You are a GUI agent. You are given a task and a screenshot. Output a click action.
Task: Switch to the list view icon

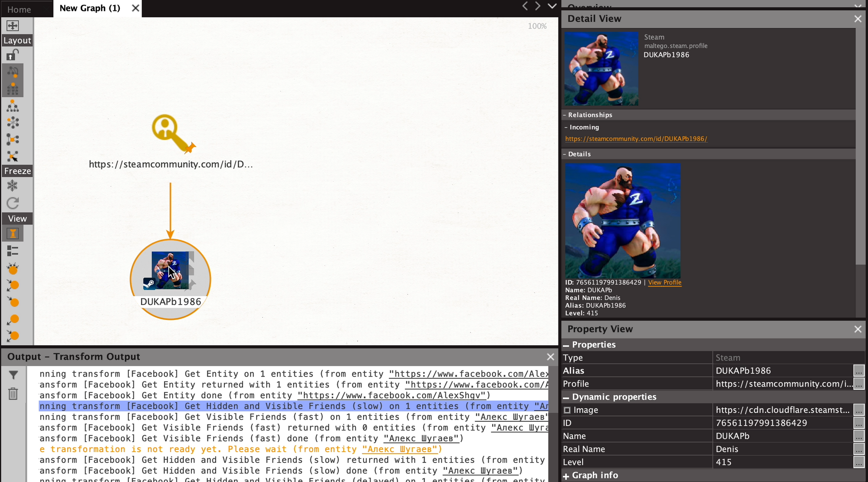(x=13, y=251)
